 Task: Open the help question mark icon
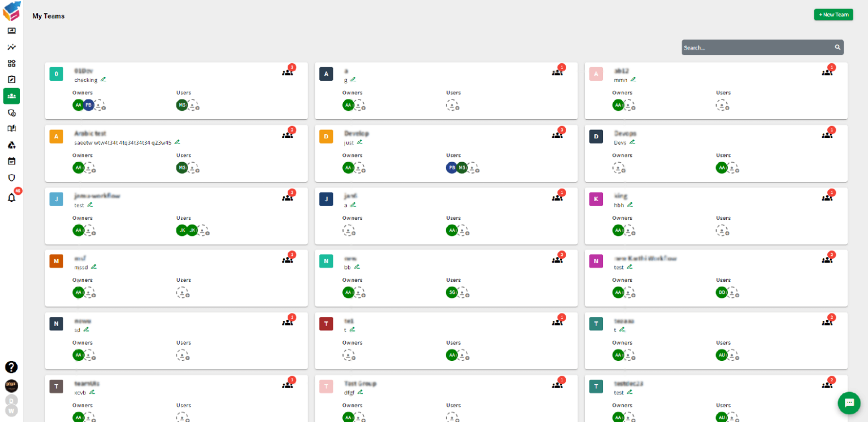[x=11, y=367]
